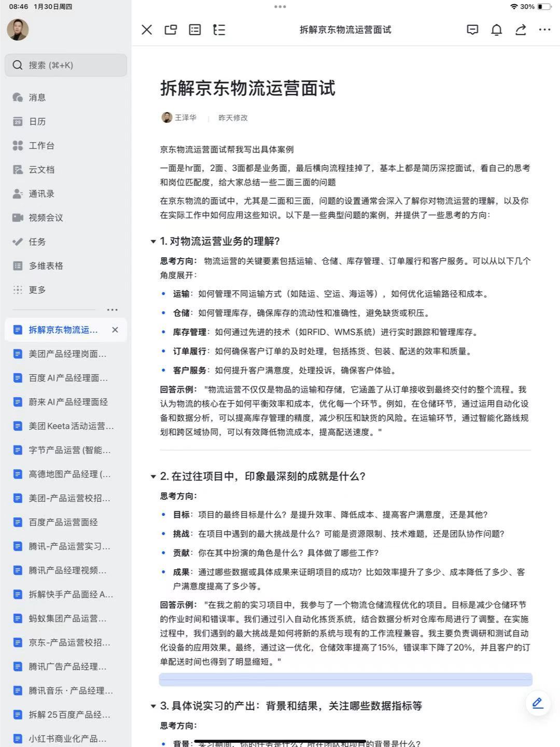Click the document title 拆解京东物流运营面试 heading
The height and width of the screenshot is (747, 560).
[x=248, y=88]
